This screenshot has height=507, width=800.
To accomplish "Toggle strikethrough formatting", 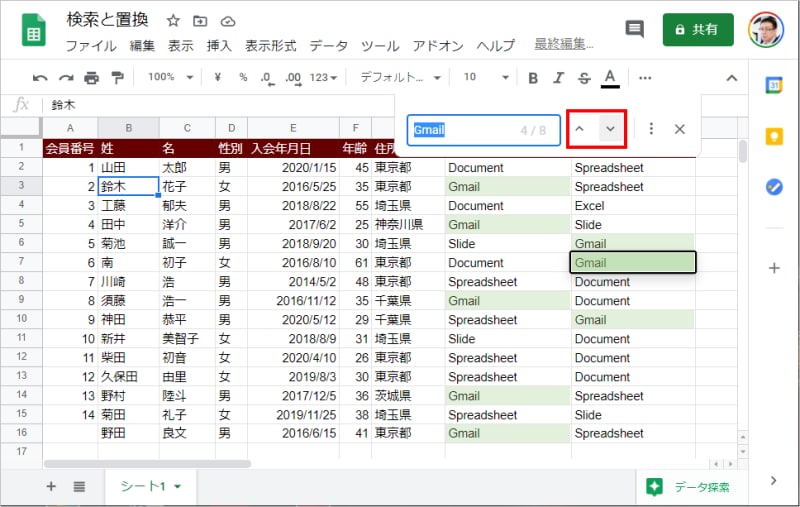I will click(x=584, y=78).
